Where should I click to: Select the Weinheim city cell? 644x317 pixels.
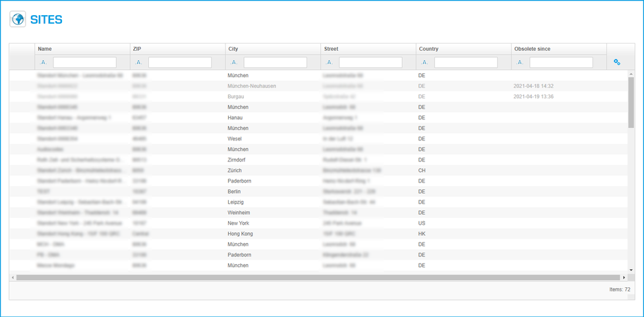coord(273,213)
